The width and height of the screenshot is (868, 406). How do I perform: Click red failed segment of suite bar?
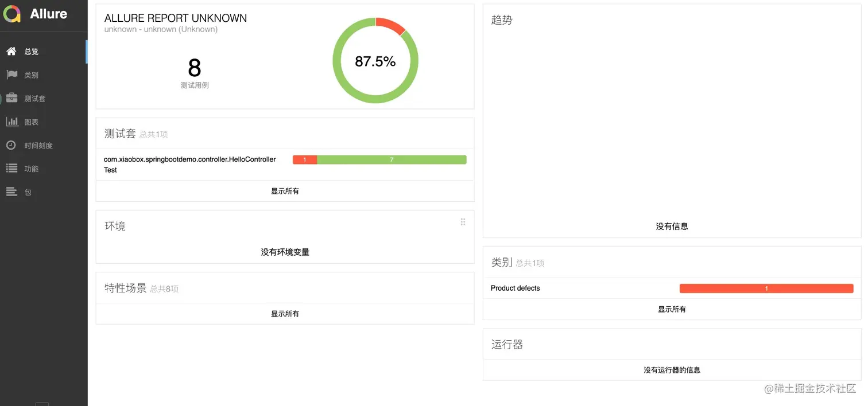305,160
